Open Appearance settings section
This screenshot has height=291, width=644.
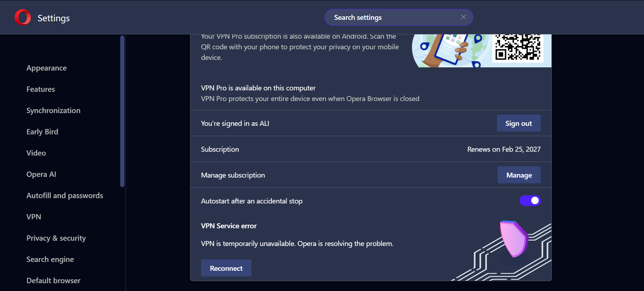(46, 68)
